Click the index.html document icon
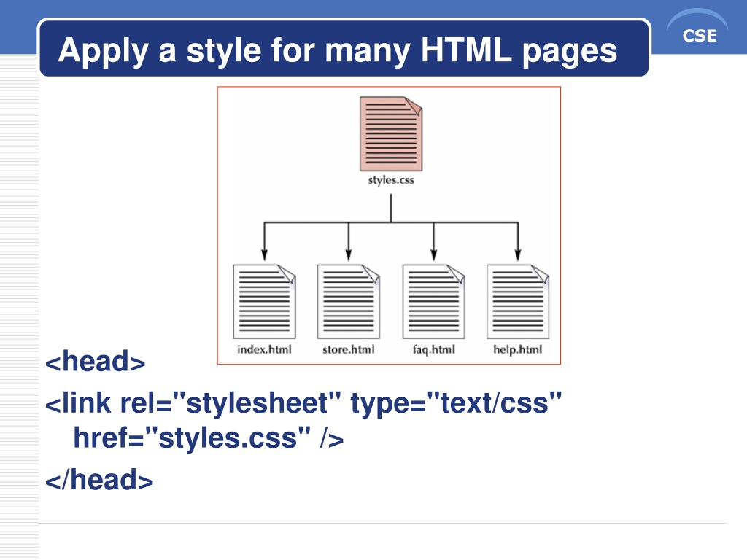This screenshot has height=560, width=747. pyautogui.click(x=264, y=301)
